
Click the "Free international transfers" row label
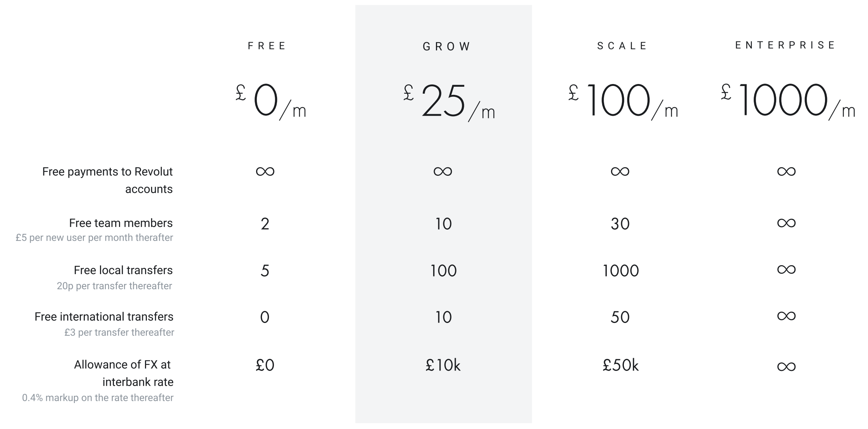pos(104,317)
